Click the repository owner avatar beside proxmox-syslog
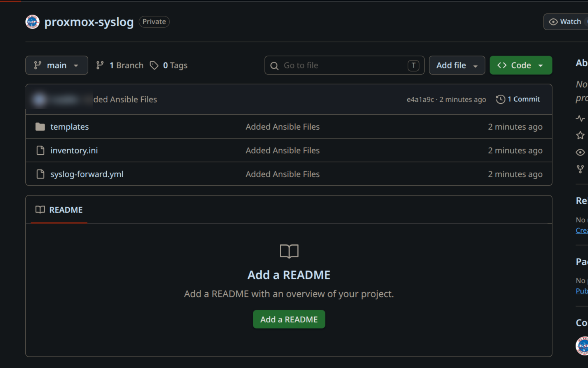The height and width of the screenshot is (368, 588). [x=32, y=22]
